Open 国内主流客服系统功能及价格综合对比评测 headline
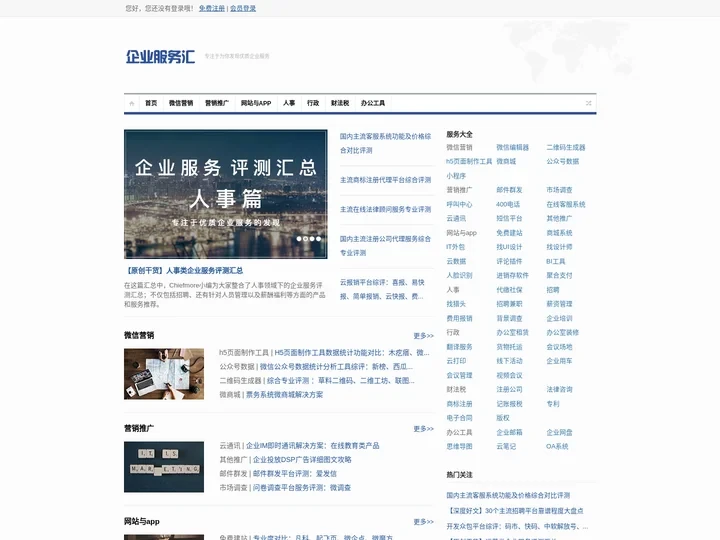The image size is (720, 540). 385,143
